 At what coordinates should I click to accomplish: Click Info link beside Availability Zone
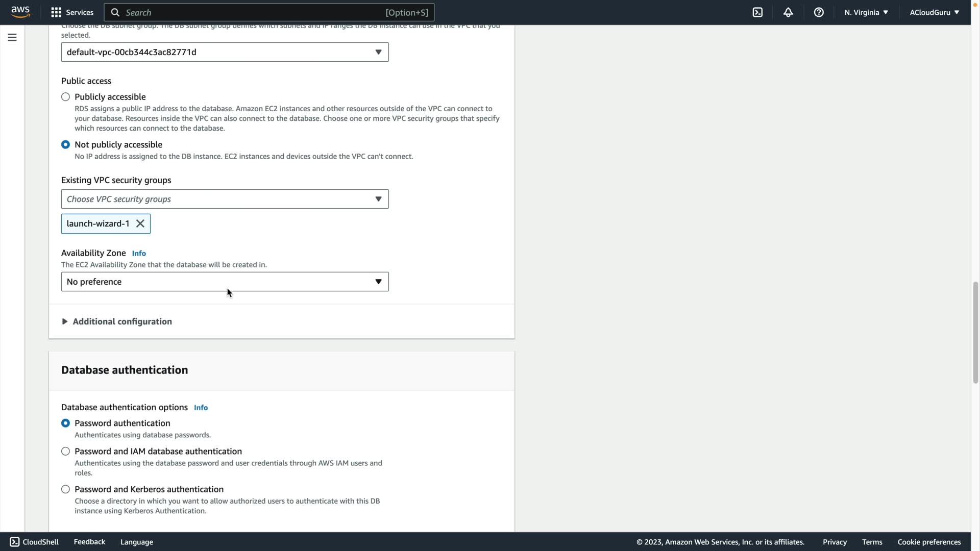(139, 253)
